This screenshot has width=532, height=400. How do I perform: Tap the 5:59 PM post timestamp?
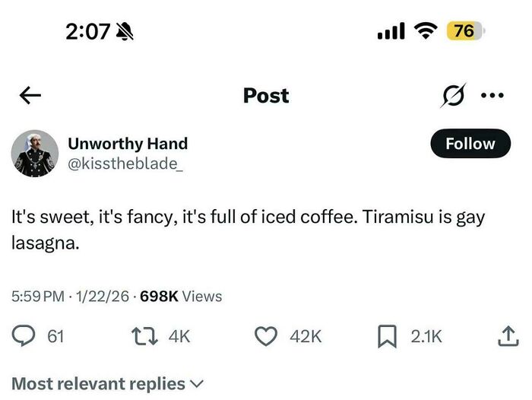click(x=38, y=297)
